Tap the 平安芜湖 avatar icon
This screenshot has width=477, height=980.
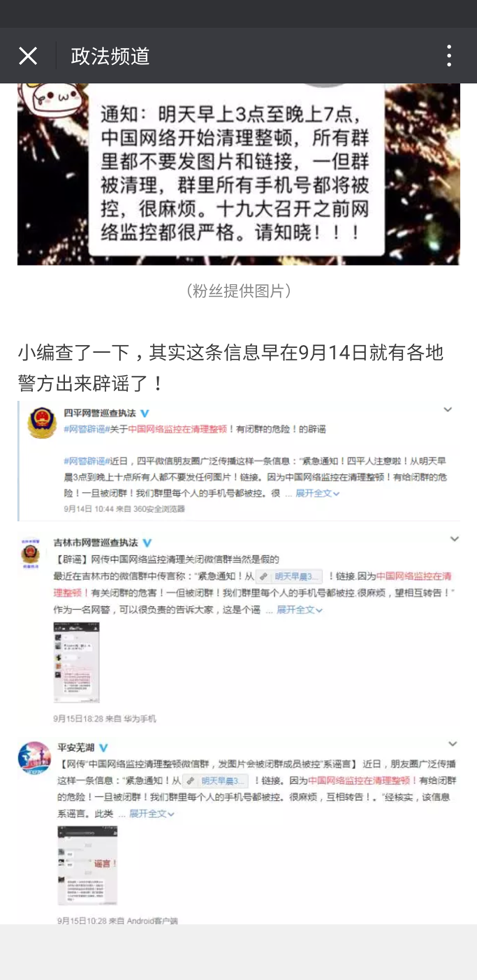point(34,759)
